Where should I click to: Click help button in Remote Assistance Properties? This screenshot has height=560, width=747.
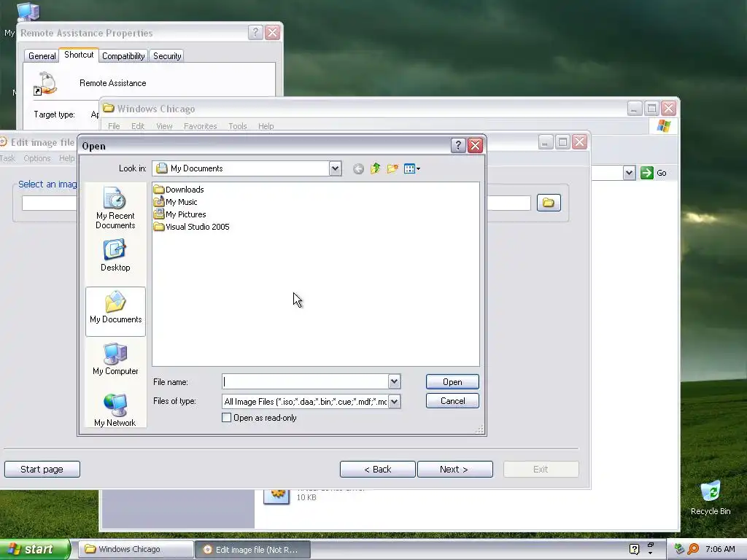pos(255,32)
